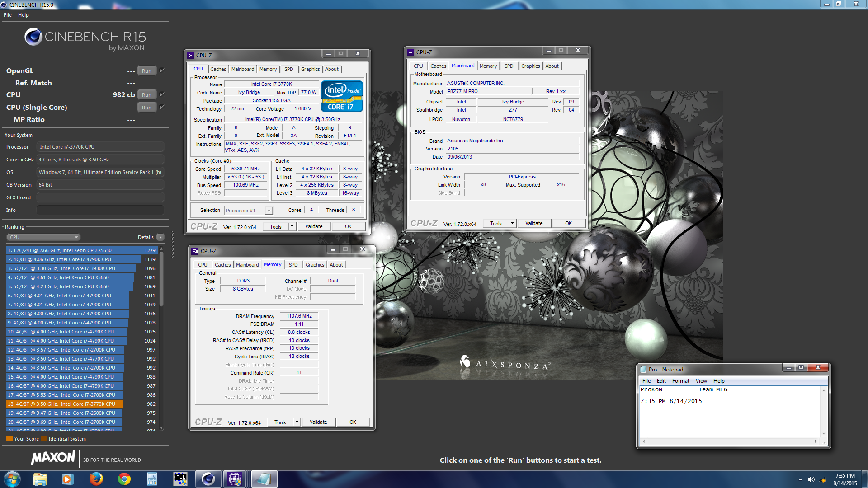Click the Notepad title bar icon
The width and height of the screenshot is (868, 488).
coord(643,369)
